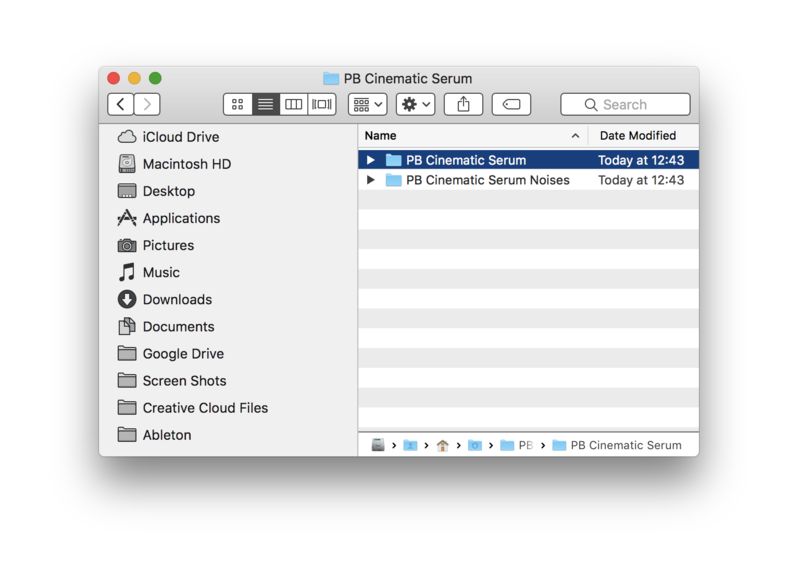Open Applications from the sidebar
Screen dimensions: 800x569
coord(180,218)
